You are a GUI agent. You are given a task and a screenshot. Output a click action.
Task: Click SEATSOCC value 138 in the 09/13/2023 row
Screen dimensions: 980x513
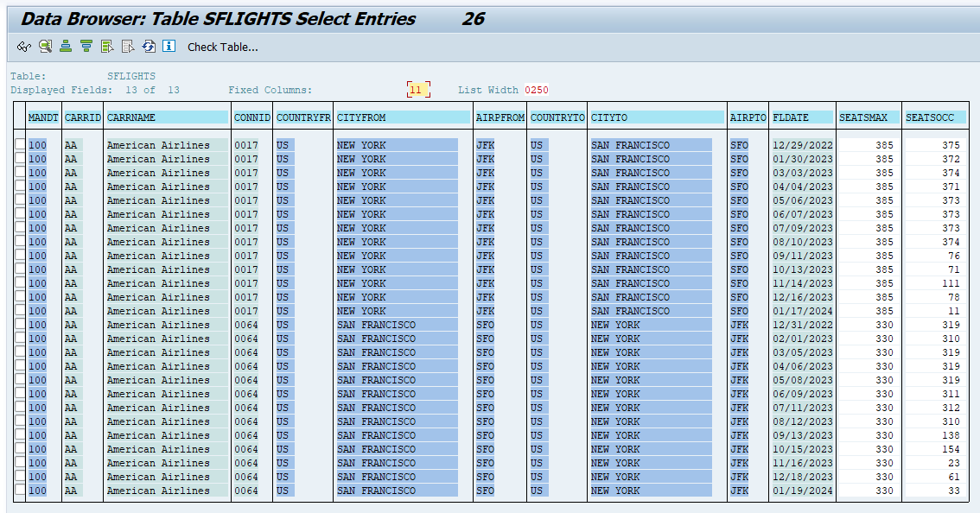(x=951, y=435)
